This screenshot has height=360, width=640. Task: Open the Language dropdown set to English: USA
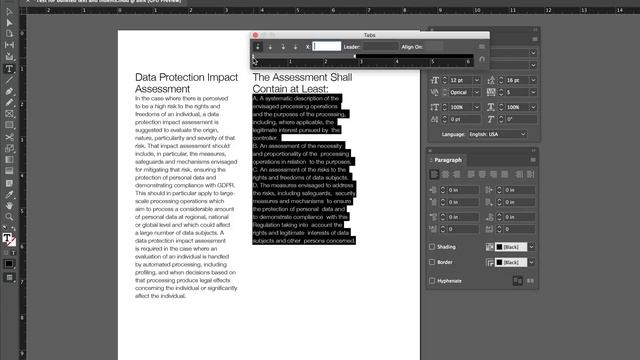click(497, 134)
